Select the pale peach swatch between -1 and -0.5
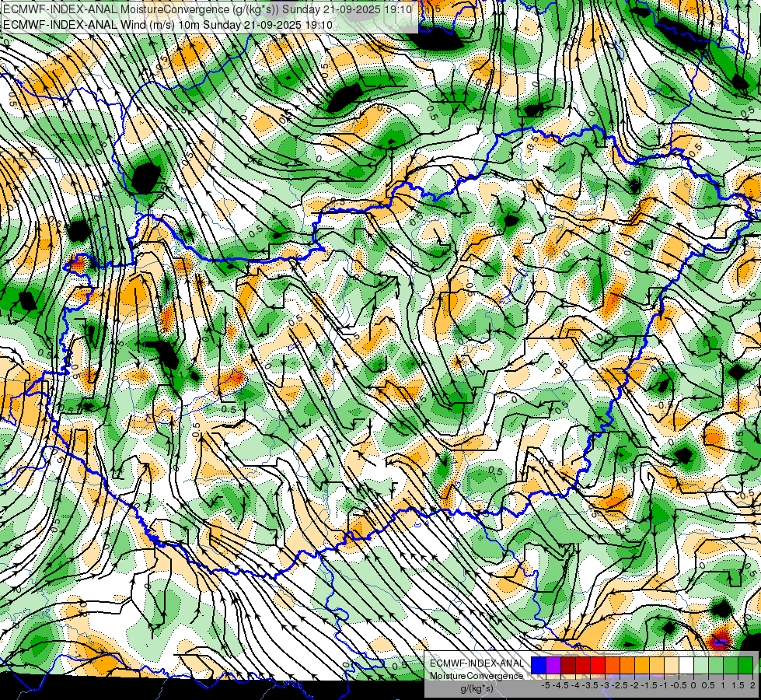Screen dimensions: 761x700 (672, 665)
